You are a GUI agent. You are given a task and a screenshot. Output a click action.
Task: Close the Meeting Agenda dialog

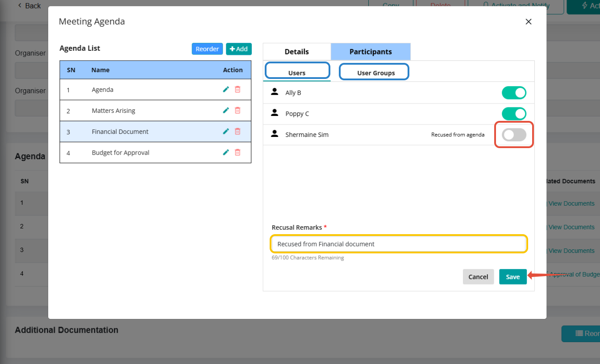click(529, 21)
